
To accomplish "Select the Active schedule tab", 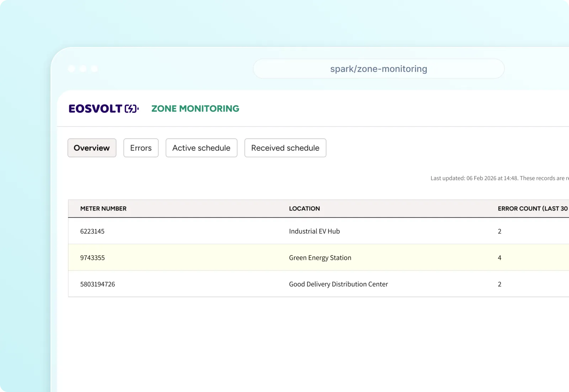I will coord(201,148).
